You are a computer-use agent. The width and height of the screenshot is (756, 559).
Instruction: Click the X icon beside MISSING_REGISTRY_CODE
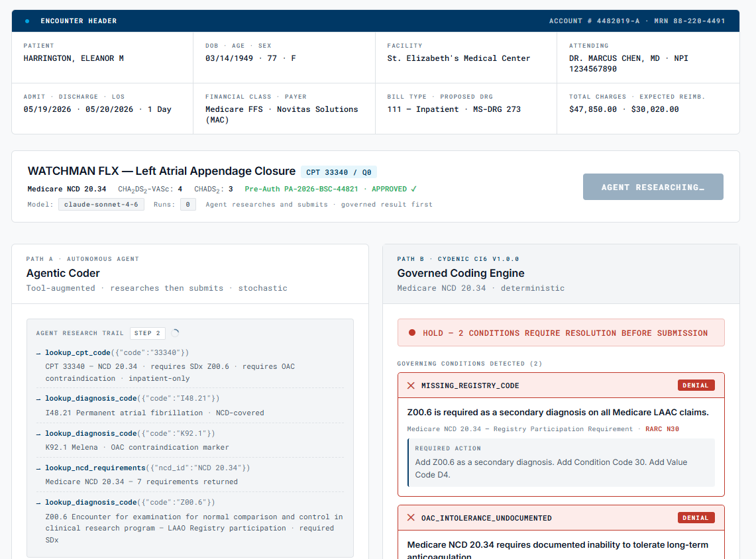411,385
